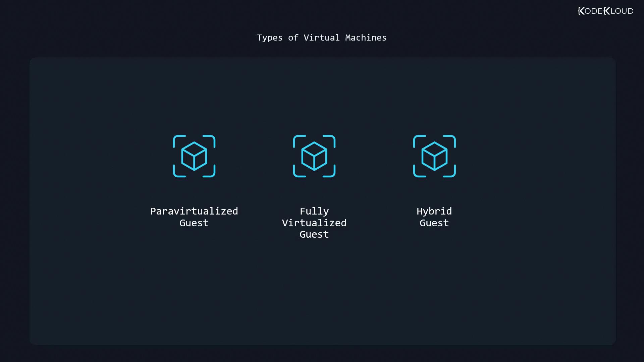Click 'LOUD' letters in the KodeKloud logo
The image size is (644, 362).
point(622,11)
